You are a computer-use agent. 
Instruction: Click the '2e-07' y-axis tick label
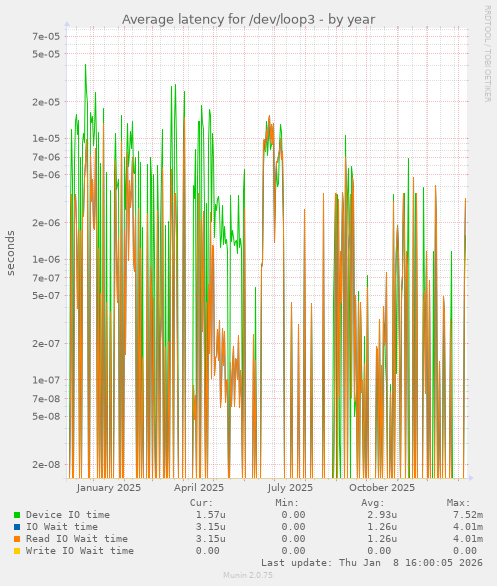tap(46, 343)
